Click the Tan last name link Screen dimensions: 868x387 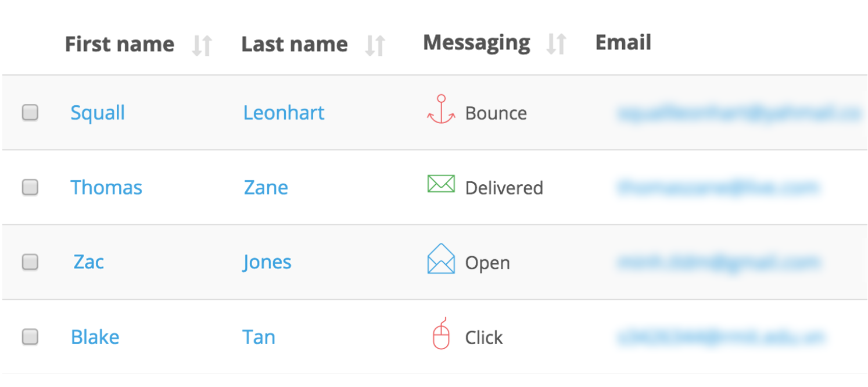click(x=259, y=337)
